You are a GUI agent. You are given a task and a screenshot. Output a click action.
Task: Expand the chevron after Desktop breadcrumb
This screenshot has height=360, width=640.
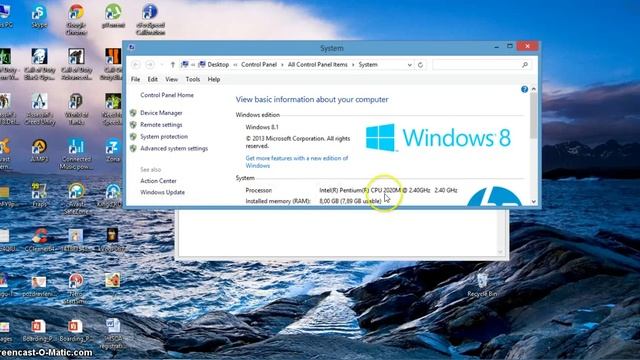click(235, 64)
